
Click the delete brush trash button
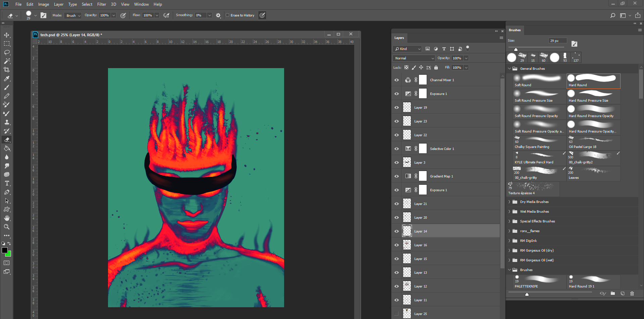(x=633, y=294)
